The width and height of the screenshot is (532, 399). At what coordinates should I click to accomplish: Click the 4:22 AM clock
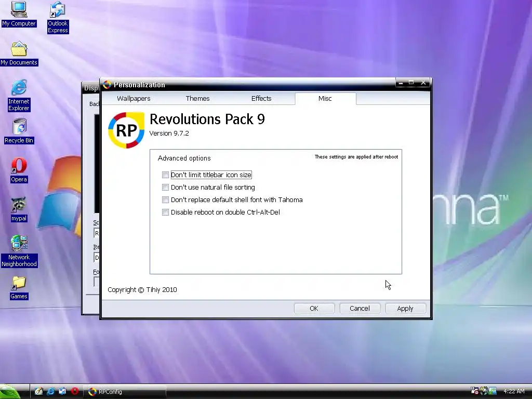tap(514, 391)
